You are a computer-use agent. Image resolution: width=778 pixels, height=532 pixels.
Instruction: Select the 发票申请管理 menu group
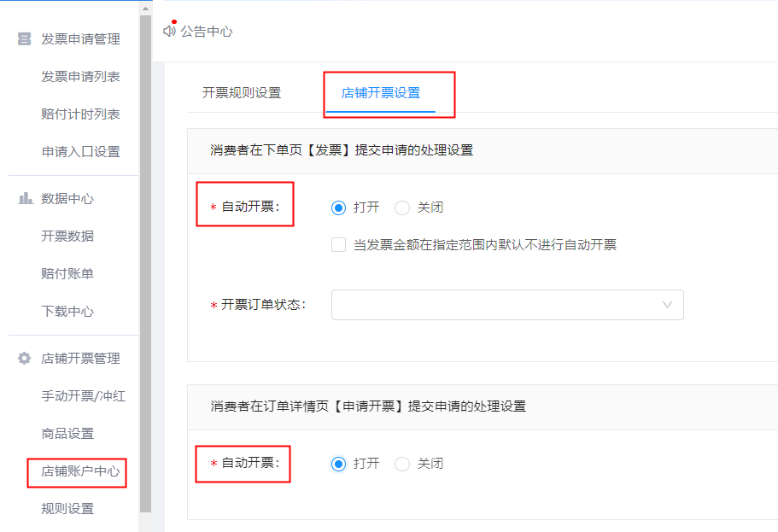coord(80,38)
